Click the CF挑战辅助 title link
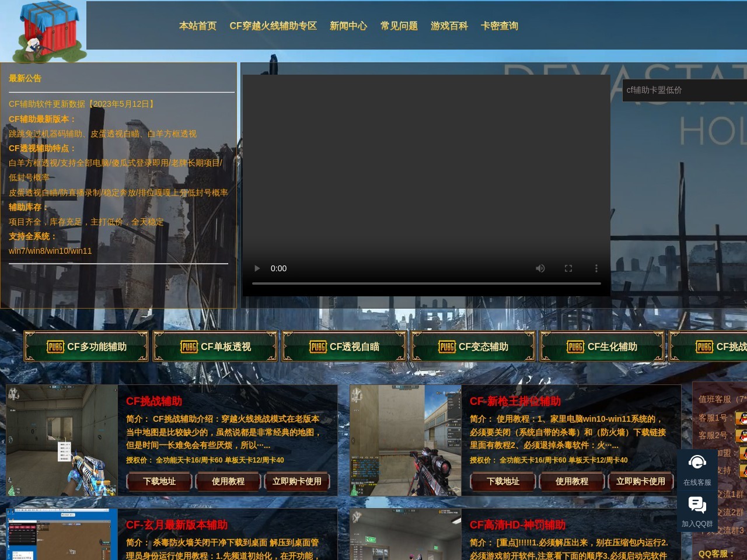This screenshot has height=560, width=747. click(154, 401)
